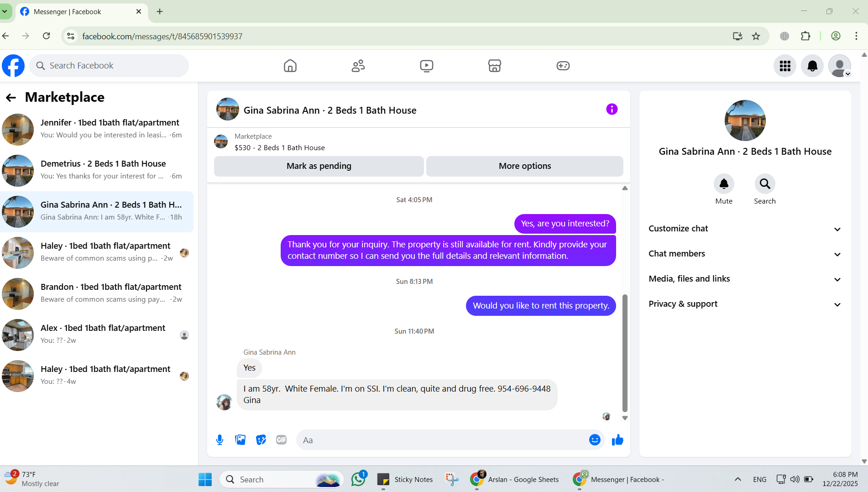
Task: Install app icon in address bar
Action: point(737,36)
